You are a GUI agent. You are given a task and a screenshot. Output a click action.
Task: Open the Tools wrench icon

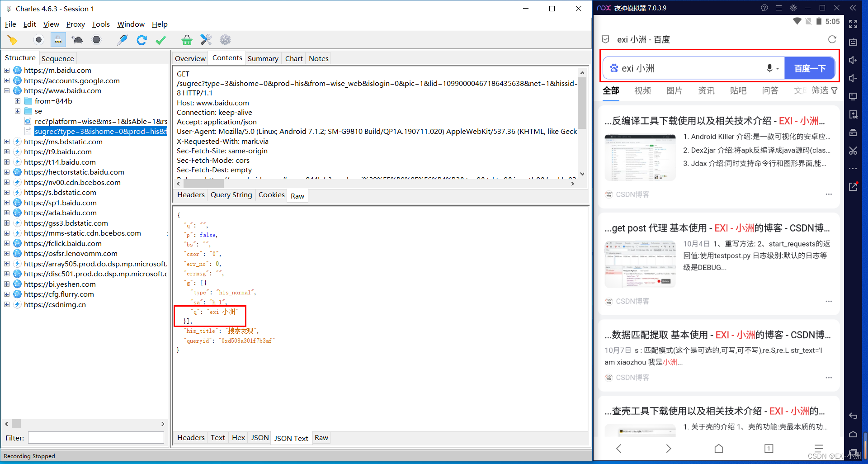pos(206,40)
